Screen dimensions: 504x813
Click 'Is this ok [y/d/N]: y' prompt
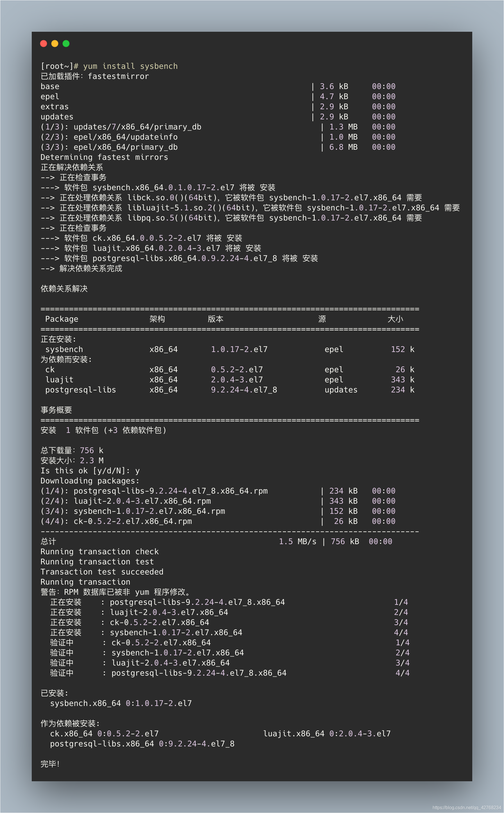pos(90,471)
